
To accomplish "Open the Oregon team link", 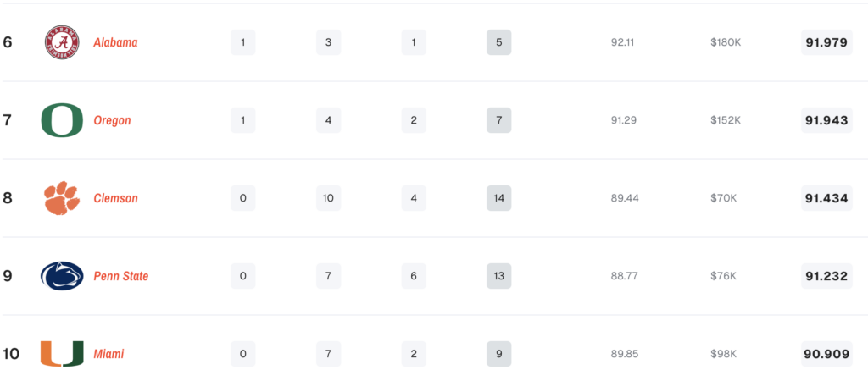I will coord(112,120).
